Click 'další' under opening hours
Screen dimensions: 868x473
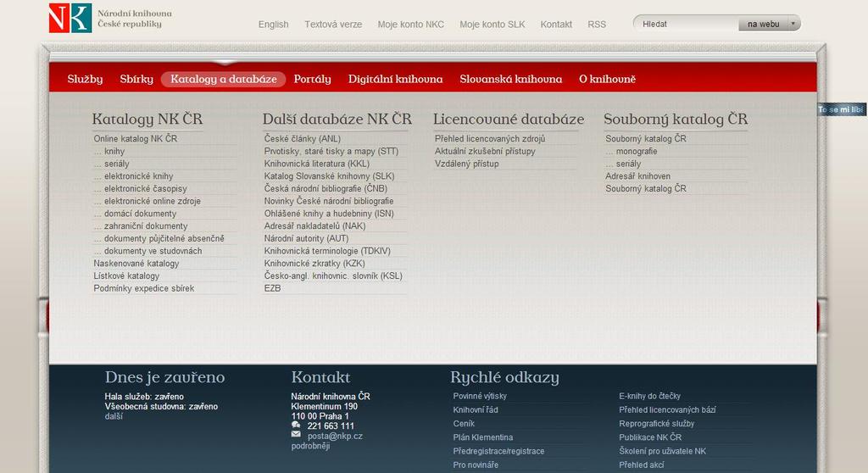coord(114,416)
